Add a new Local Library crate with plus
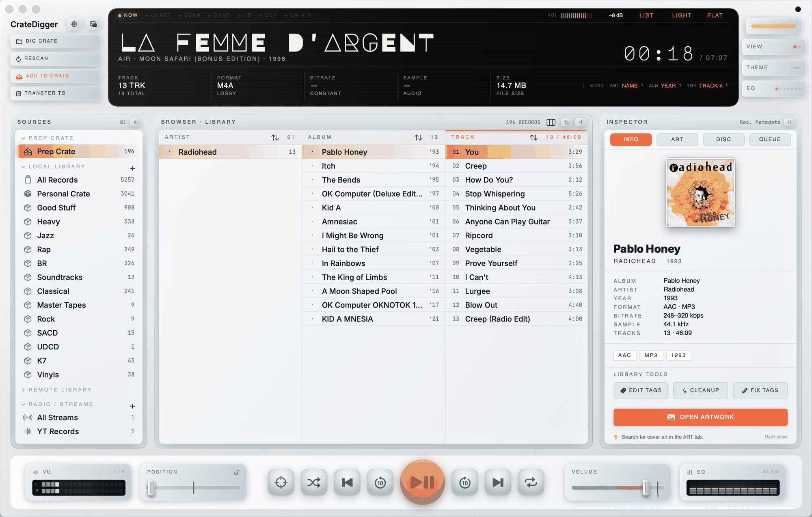812x517 pixels. 132,168
